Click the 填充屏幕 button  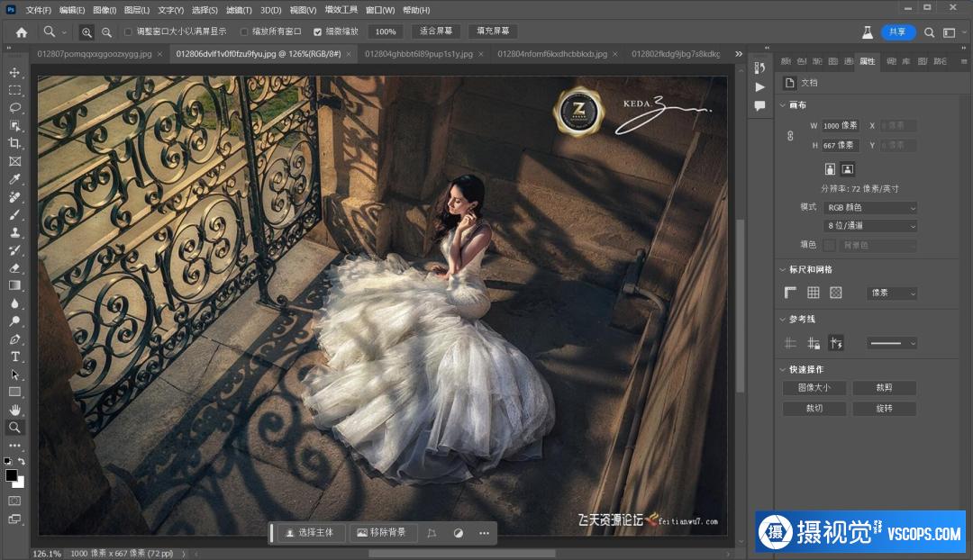(493, 31)
